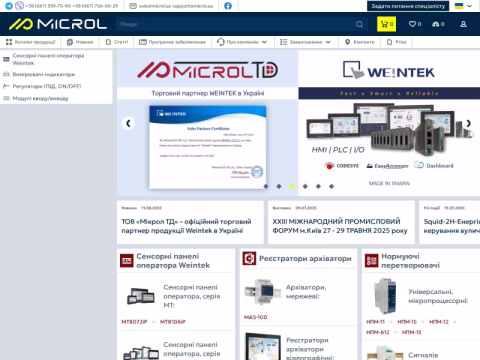480x360 pixels.
Task: Select the fifth carousel dot
Action: (318, 186)
